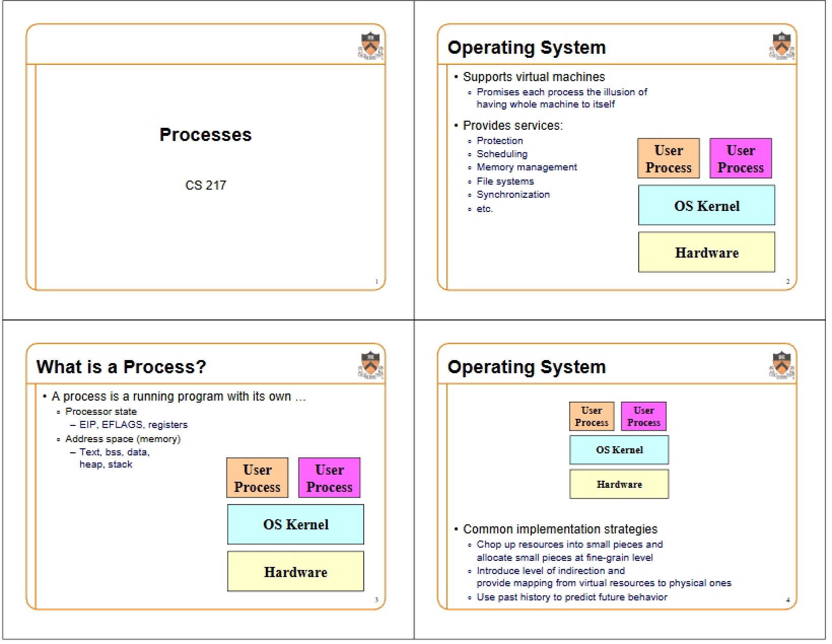Image resolution: width=832 pixels, height=644 pixels.
Task: Select the 'Processor state' sub-bullet
Action: point(100,411)
